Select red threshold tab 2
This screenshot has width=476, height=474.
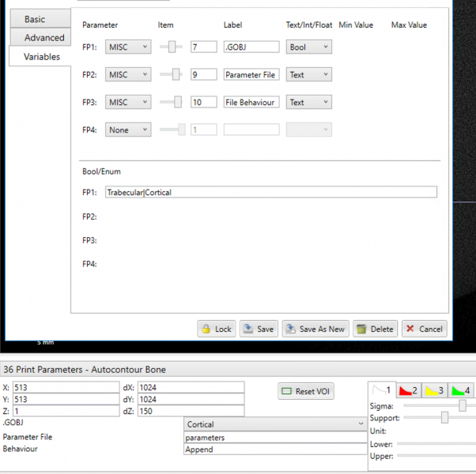coord(409,390)
